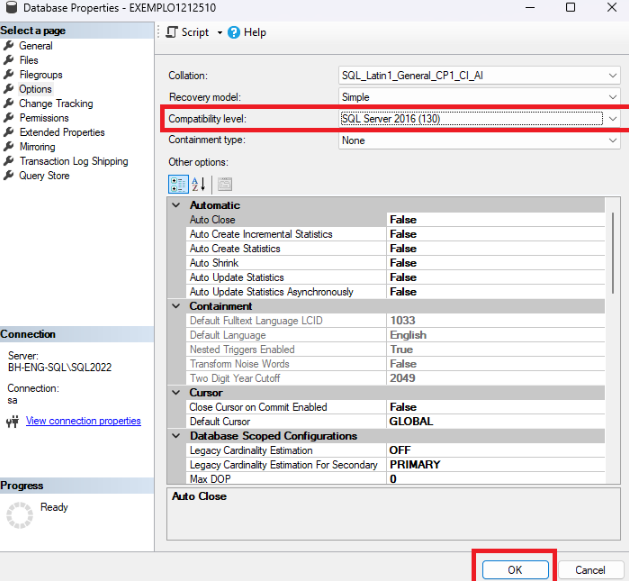This screenshot has width=629, height=581.
Task: Close the Database Properties window
Action: tap(612, 7)
